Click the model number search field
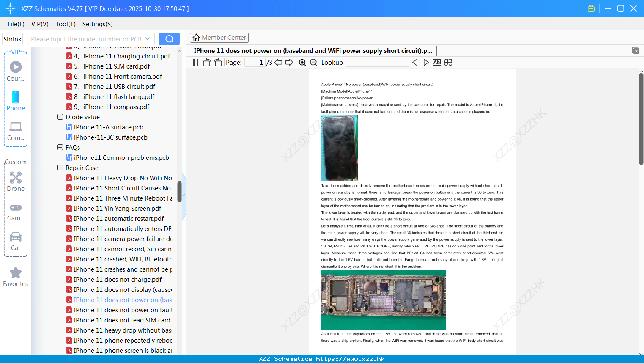The image size is (644, 363). (86, 39)
